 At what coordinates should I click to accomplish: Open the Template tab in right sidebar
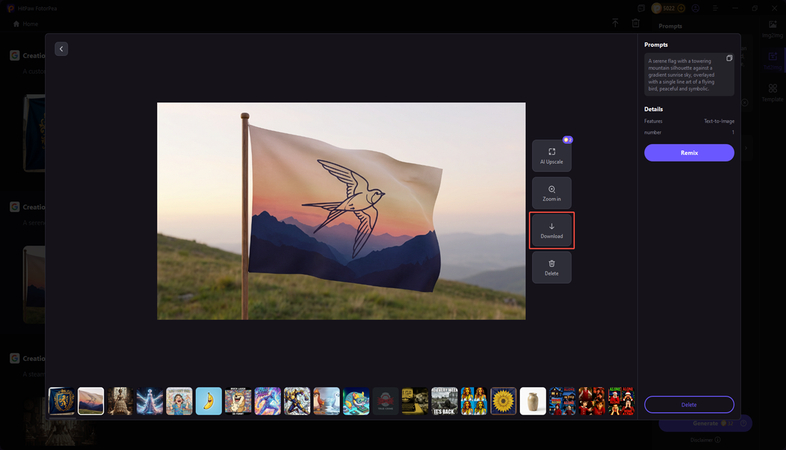772,92
